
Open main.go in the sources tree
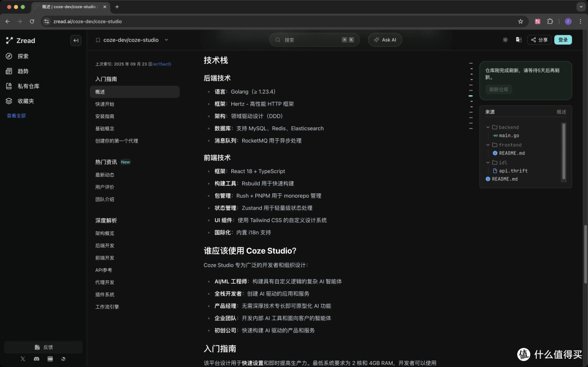(x=509, y=136)
